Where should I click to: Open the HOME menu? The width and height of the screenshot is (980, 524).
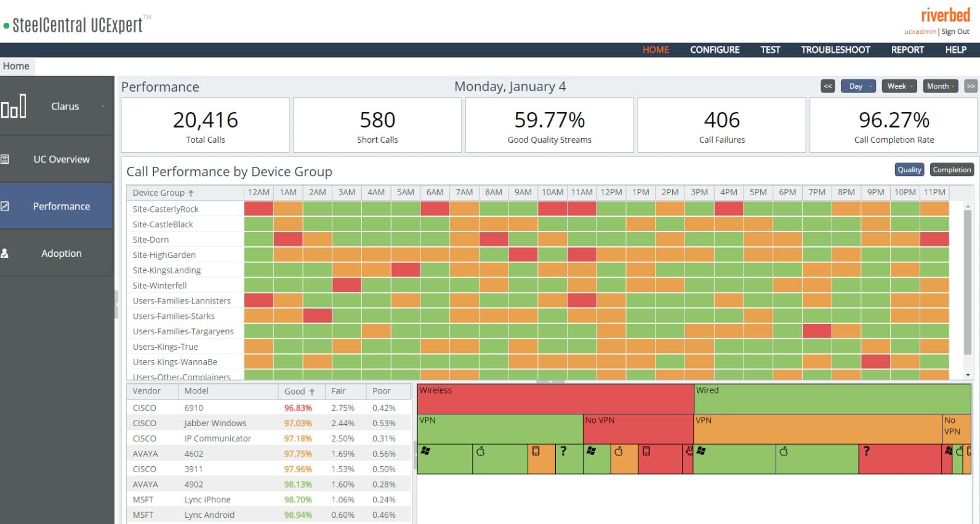click(656, 50)
